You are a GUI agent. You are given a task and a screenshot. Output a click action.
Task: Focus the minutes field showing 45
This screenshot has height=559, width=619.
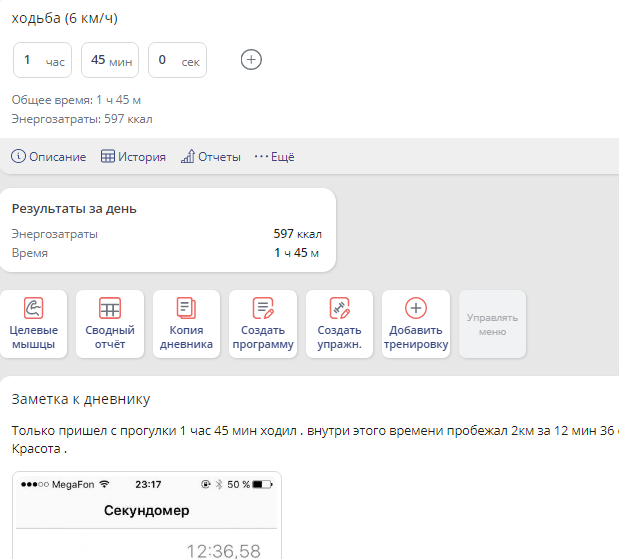109,60
